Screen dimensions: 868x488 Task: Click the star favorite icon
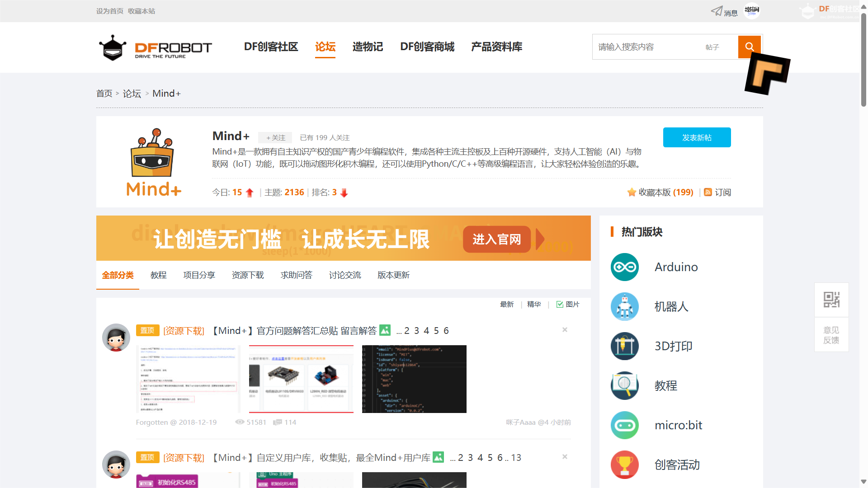(x=632, y=192)
